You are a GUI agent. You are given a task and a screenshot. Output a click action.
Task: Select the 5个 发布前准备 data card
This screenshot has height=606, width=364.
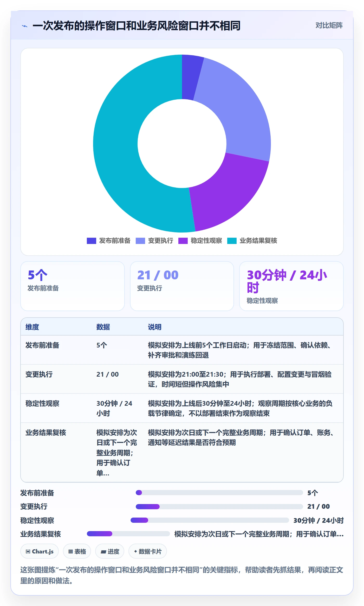tap(73, 286)
